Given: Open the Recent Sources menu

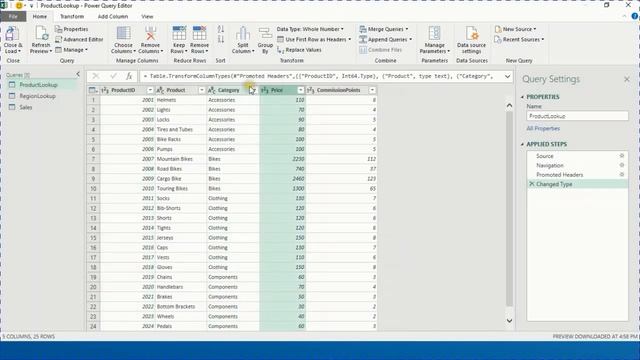Looking at the screenshot, I should click(519, 40).
